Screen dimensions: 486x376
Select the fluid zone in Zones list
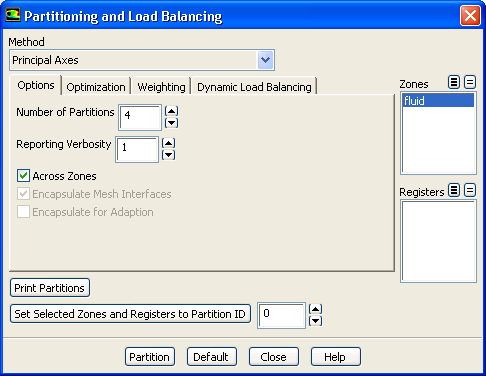tap(438, 100)
